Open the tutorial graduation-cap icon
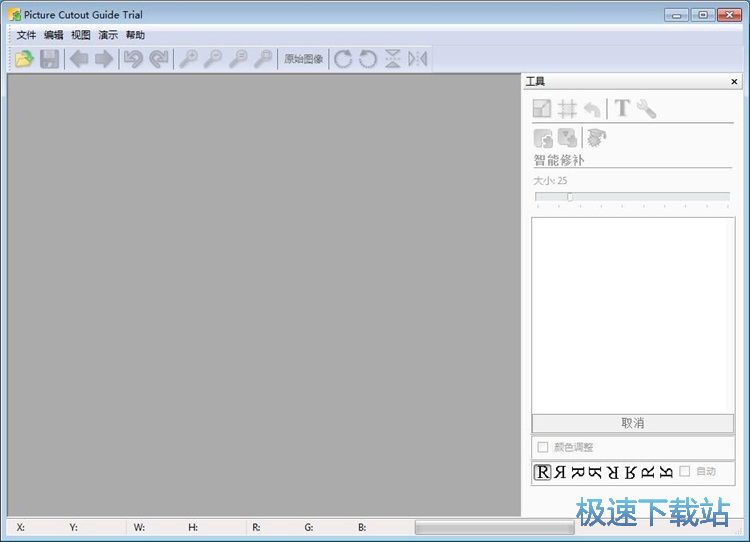Screen dimensions: 750x542 coord(596,138)
